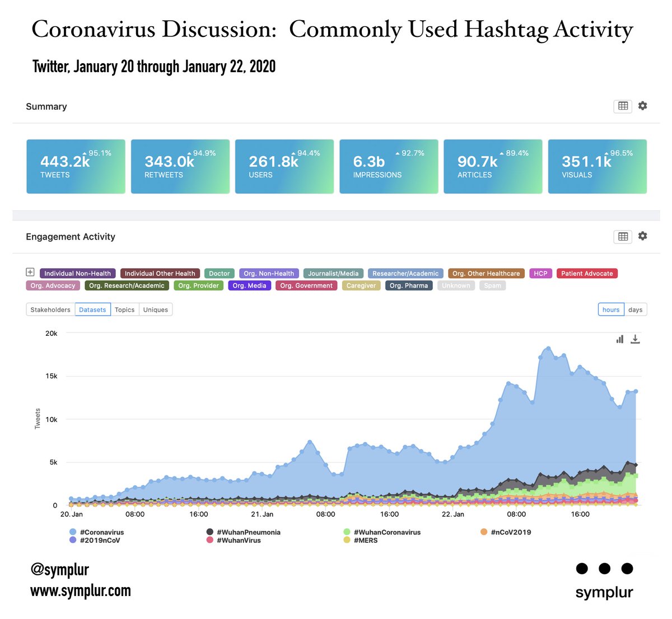Toggle Doctor stakeholder tag

coord(220,274)
